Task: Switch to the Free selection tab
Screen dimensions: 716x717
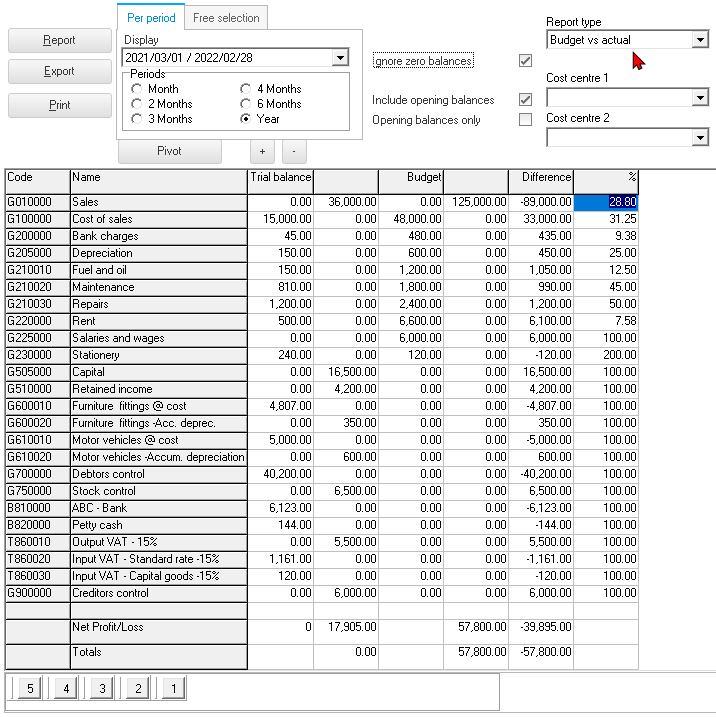Action: (x=226, y=18)
